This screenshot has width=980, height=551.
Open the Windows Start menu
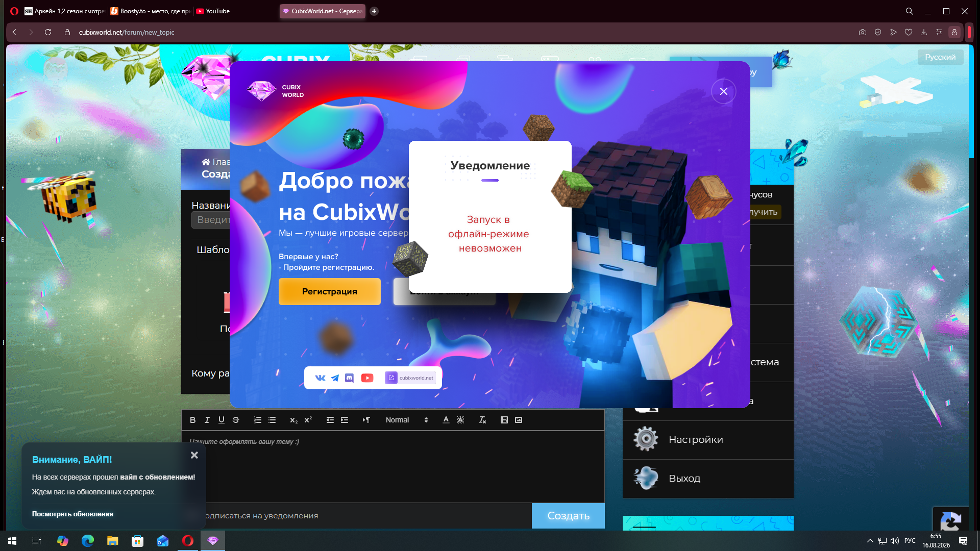coord(12,541)
